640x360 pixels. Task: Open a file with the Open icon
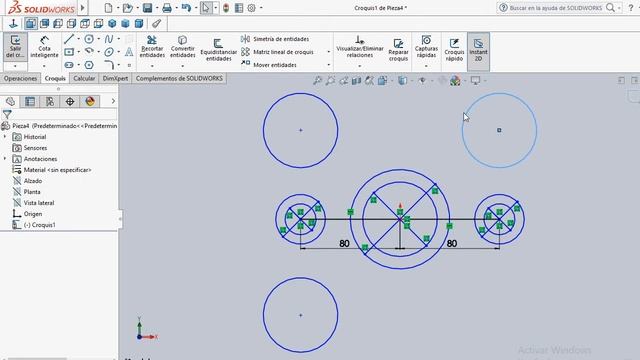click(x=128, y=8)
